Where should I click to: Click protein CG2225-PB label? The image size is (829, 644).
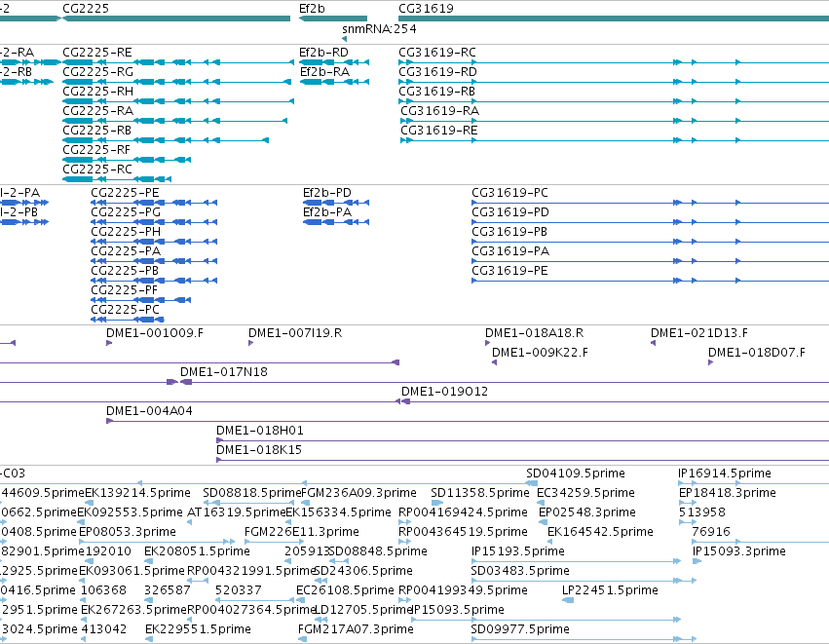[125, 271]
